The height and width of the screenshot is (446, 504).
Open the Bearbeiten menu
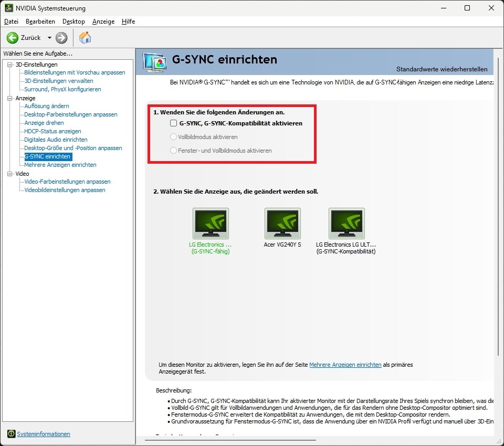coord(40,22)
